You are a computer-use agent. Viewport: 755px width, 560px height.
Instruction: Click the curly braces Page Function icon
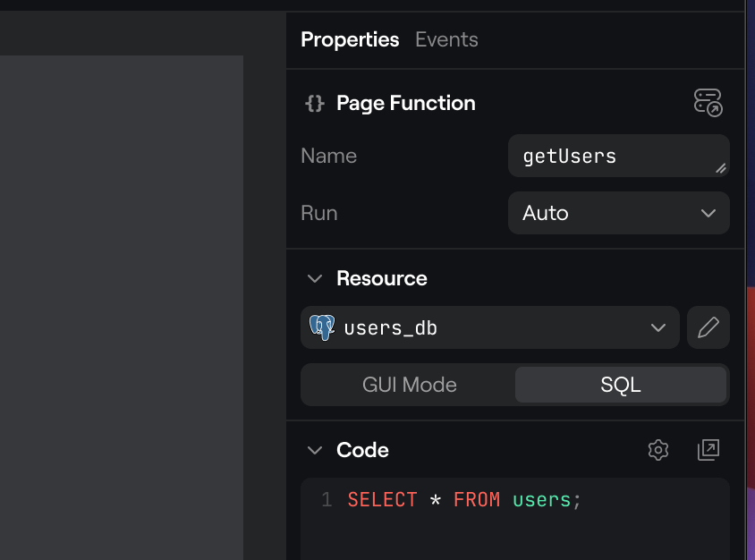[314, 104]
